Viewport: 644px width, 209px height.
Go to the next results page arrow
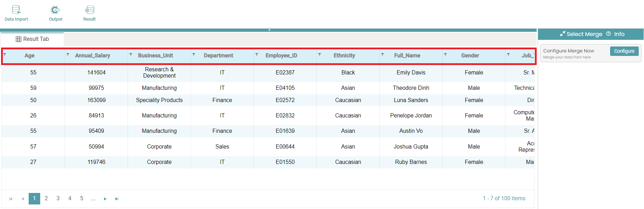pos(105,199)
